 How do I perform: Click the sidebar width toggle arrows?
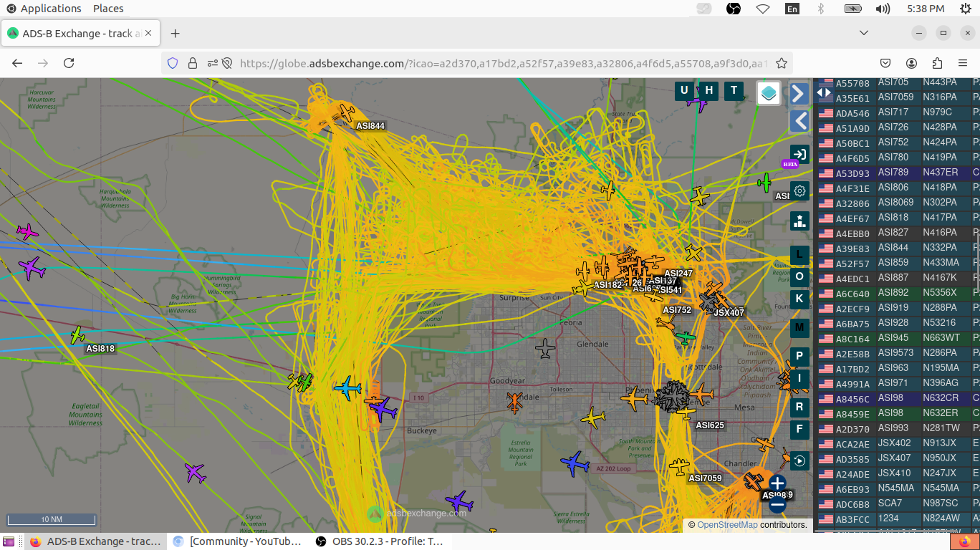pos(824,92)
